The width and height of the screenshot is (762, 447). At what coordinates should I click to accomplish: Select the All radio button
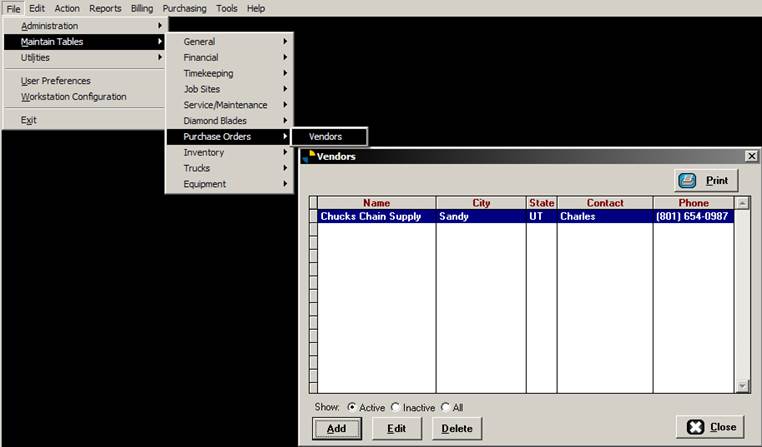click(x=445, y=407)
